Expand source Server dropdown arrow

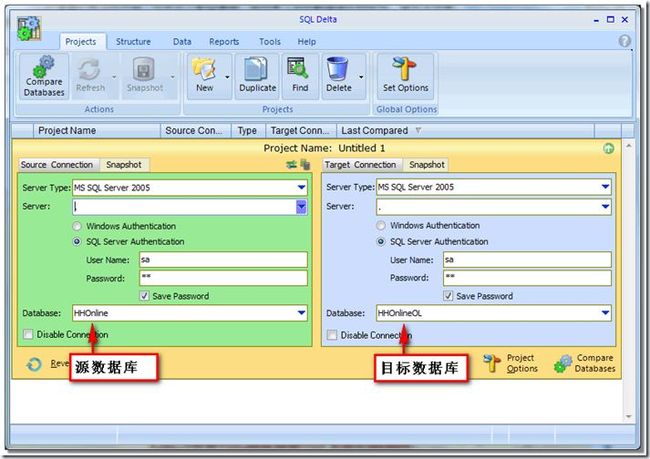coord(301,206)
